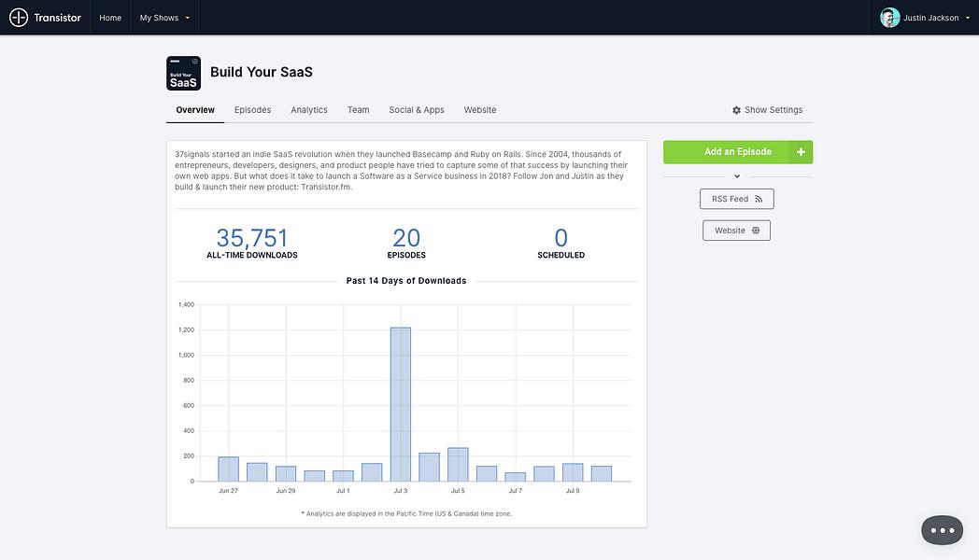This screenshot has width=979, height=560.
Task: Click the Jun 29 chart bar
Action: [286, 474]
